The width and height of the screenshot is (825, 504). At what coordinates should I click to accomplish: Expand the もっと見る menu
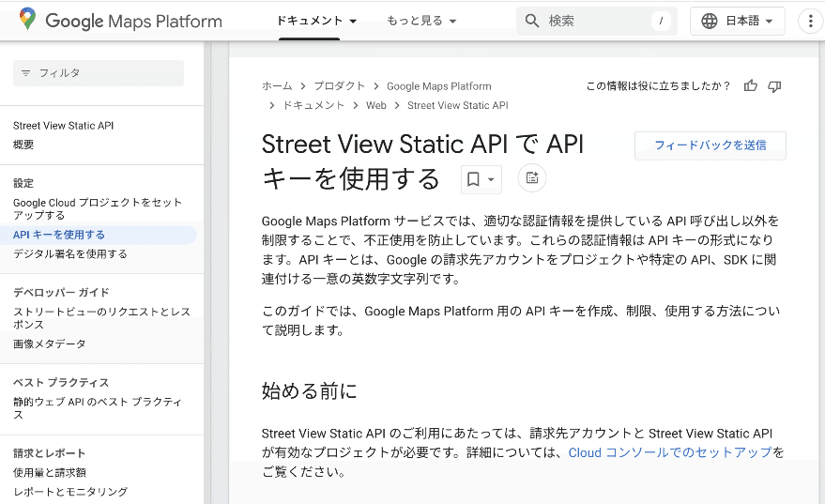click(x=421, y=21)
